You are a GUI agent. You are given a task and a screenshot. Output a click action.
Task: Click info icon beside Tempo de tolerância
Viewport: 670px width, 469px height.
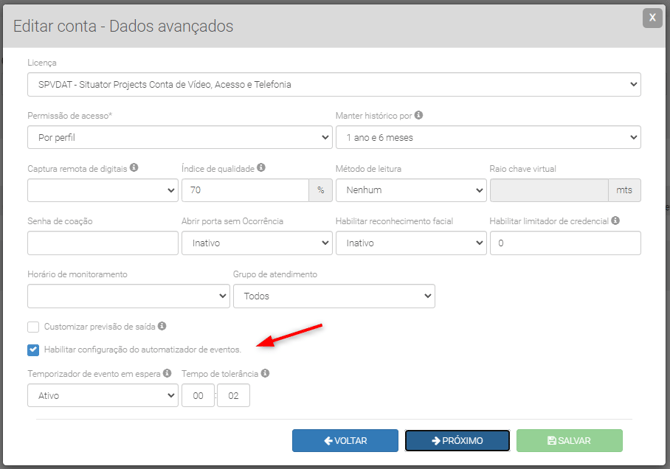pyautogui.click(x=265, y=374)
